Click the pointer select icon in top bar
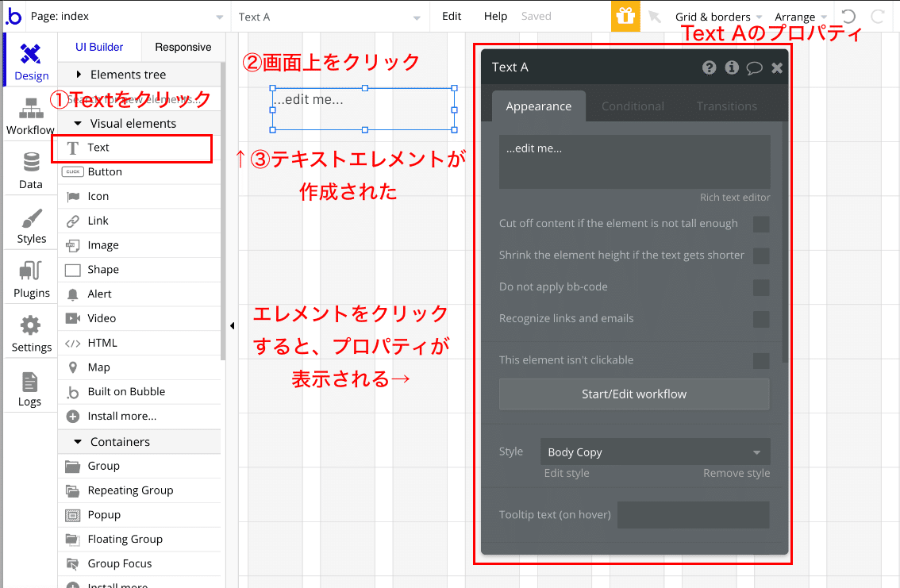Image resolution: width=900 pixels, height=588 pixels. 654,17
